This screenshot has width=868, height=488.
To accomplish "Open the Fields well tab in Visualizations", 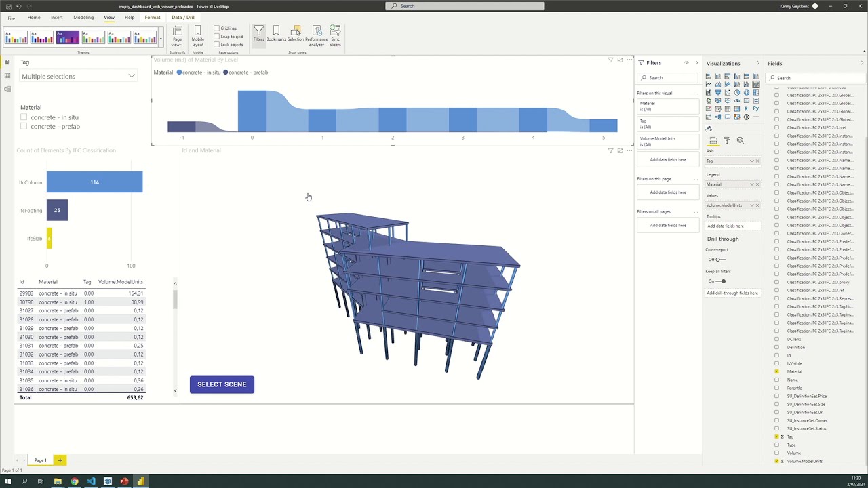I will coord(713,140).
